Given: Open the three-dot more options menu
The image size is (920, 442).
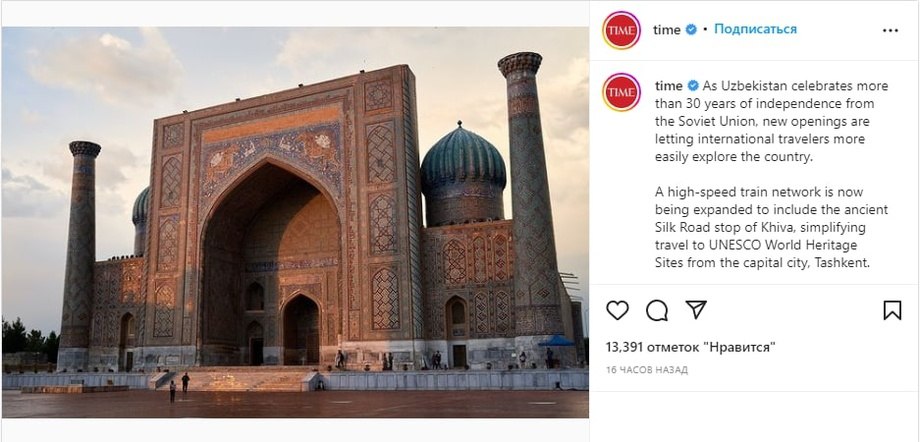Looking at the screenshot, I should click(x=890, y=30).
